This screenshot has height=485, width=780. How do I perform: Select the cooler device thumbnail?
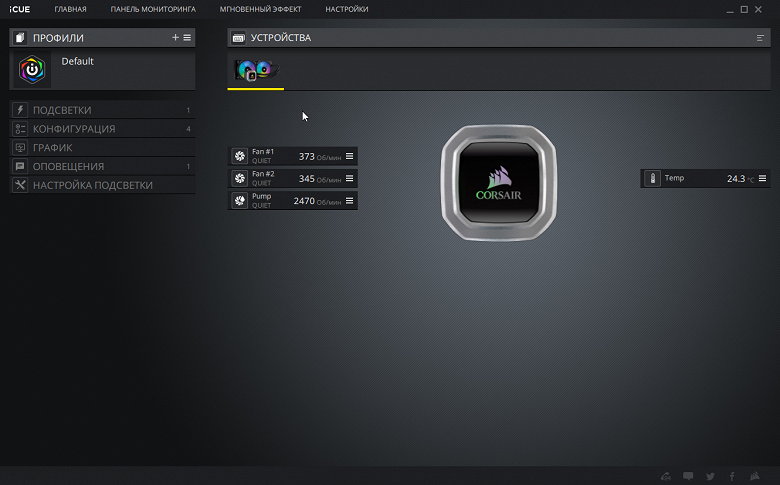point(256,70)
